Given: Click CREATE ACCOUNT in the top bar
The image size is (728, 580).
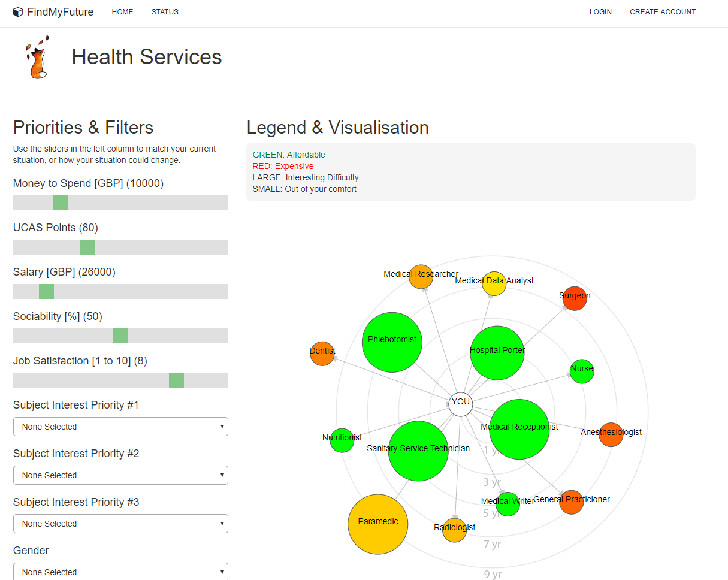Looking at the screenshot, I should 663,11.
